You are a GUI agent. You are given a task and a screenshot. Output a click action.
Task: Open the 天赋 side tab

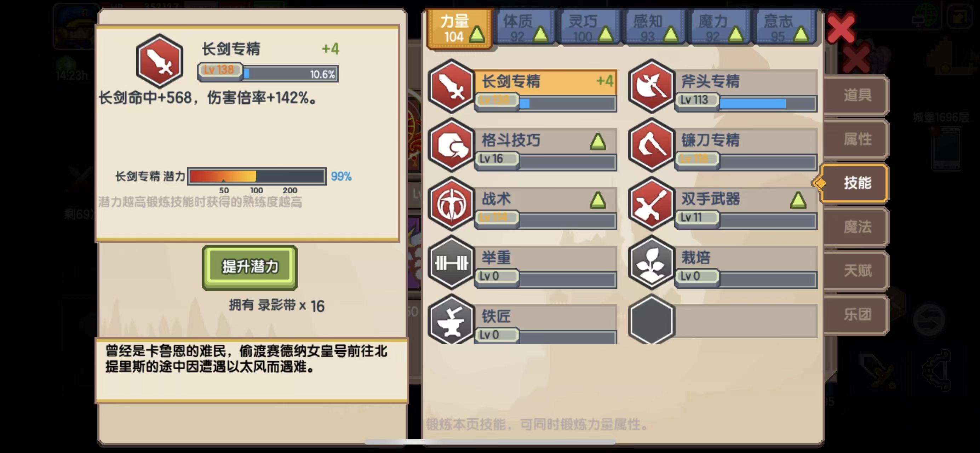coord(857,271)
